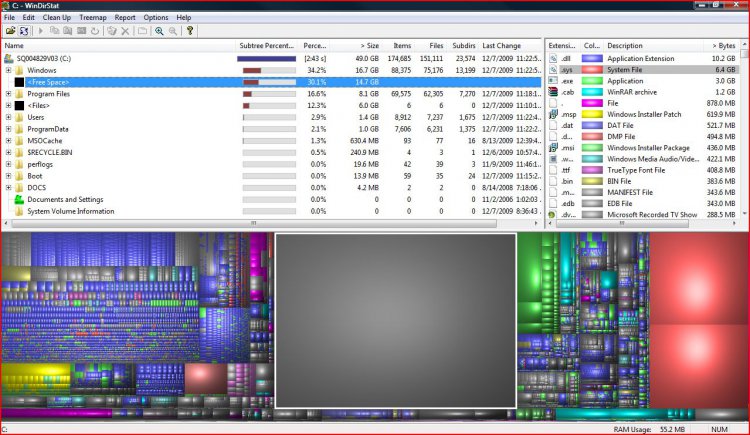This screenshot has width=750, height=435.
Task: Sort by the Size column header
Action: click(357, 46)
